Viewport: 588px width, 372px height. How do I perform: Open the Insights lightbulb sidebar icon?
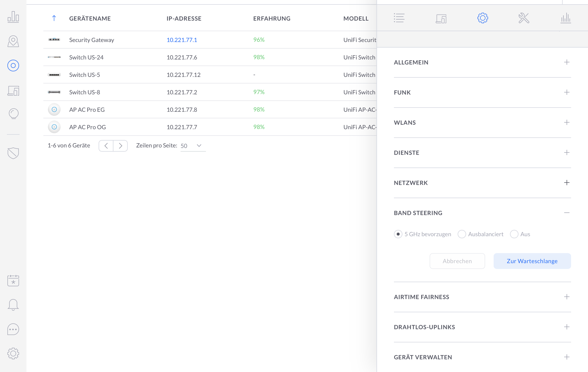click(13, 114)
